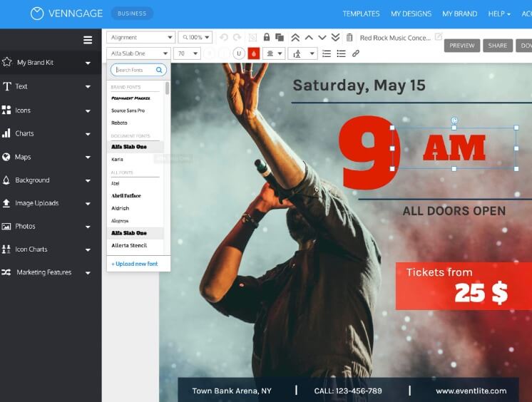Toggle the hamburger sidebar menu
Viewport: 532px width, 402px height.
pyautogui.click(x=88, y=40)
